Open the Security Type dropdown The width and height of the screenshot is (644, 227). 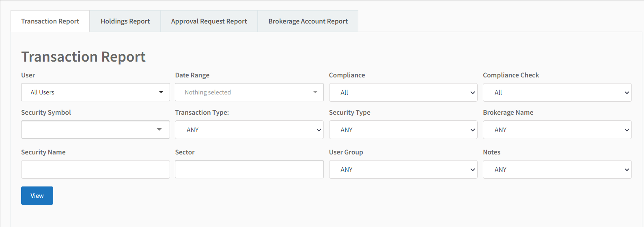click(403, 130)
